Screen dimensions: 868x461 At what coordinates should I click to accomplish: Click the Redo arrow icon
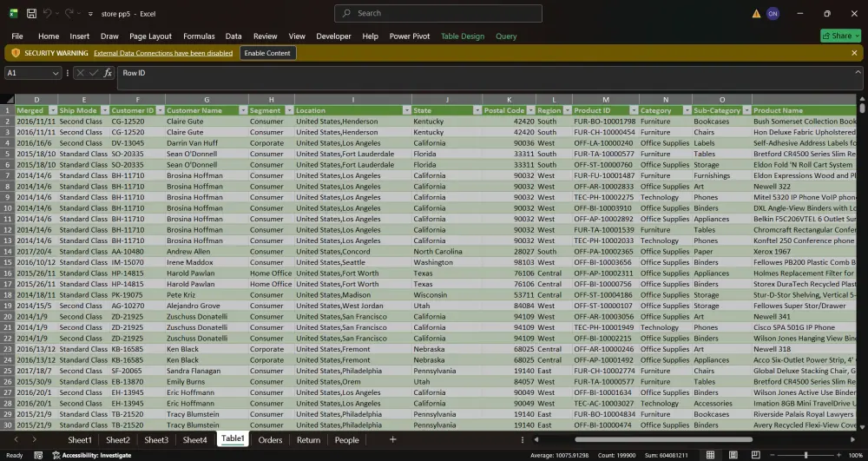tap(69, 13)
